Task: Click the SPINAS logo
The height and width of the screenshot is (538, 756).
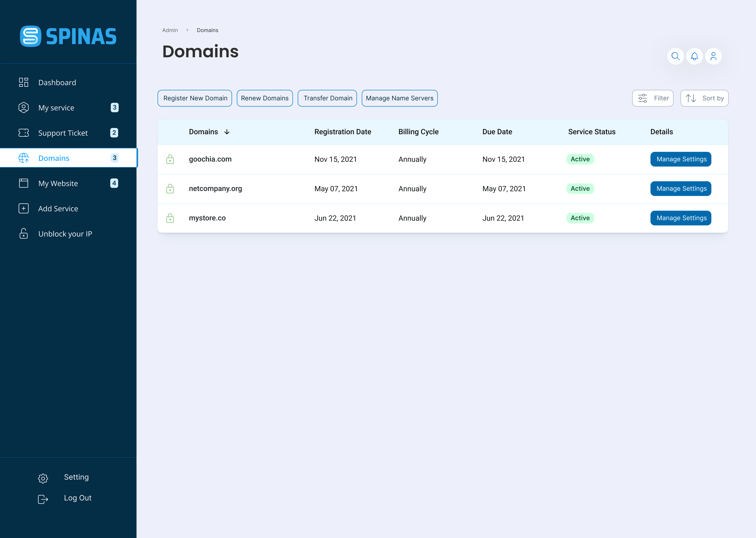Action: [68, 36]
